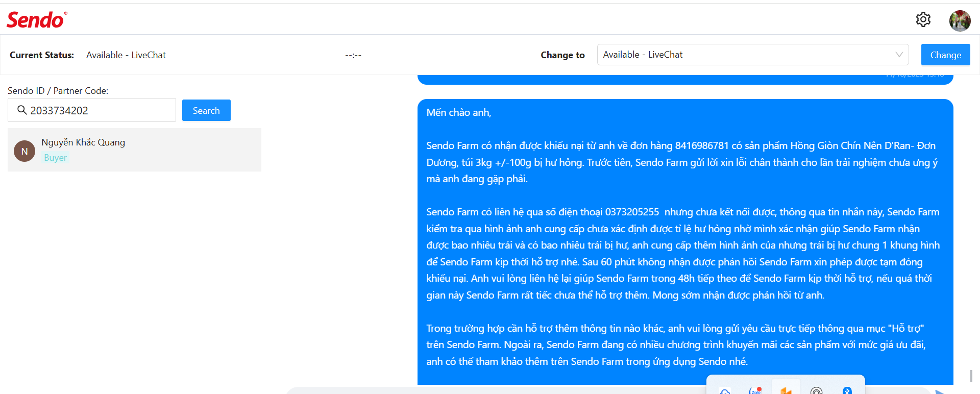Screen dimensions: 980x394
Task: Click the Buyer tag under the customer name
Action: (x=55, y=158)
